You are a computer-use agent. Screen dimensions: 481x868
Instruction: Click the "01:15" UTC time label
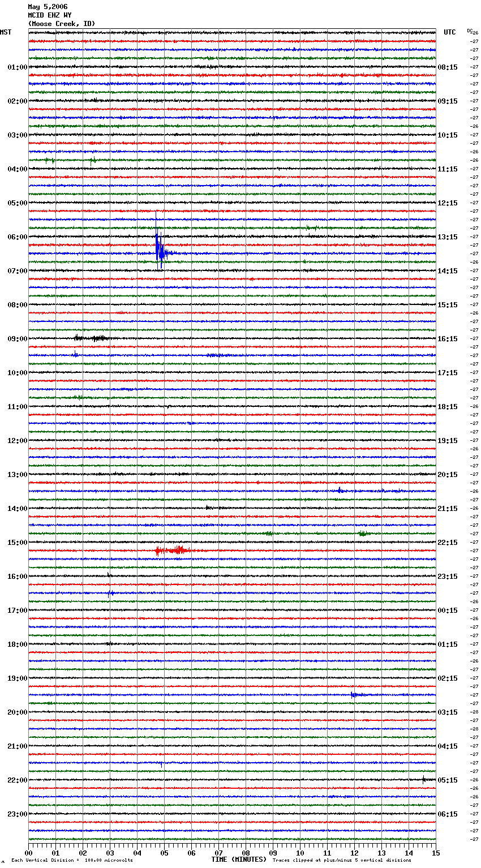tap(448, 644)
